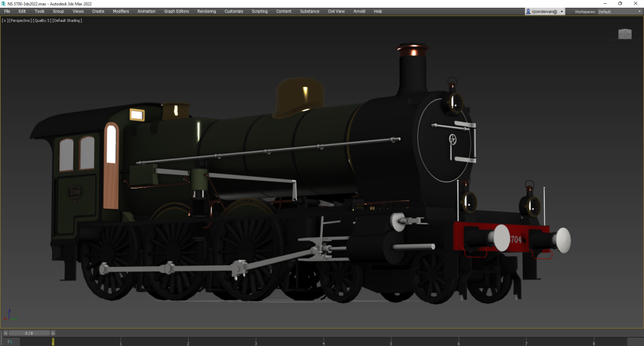Open the [+] viewport general menu

pos(5,21)
